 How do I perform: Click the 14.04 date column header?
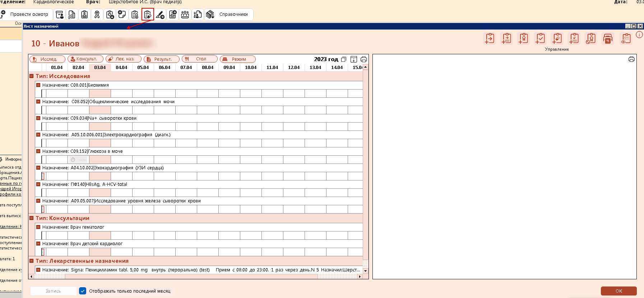pos(337,68)
